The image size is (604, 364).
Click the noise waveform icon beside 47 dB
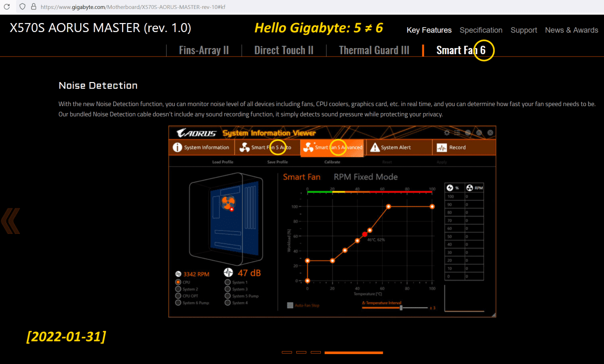click(x=228, y=273)
